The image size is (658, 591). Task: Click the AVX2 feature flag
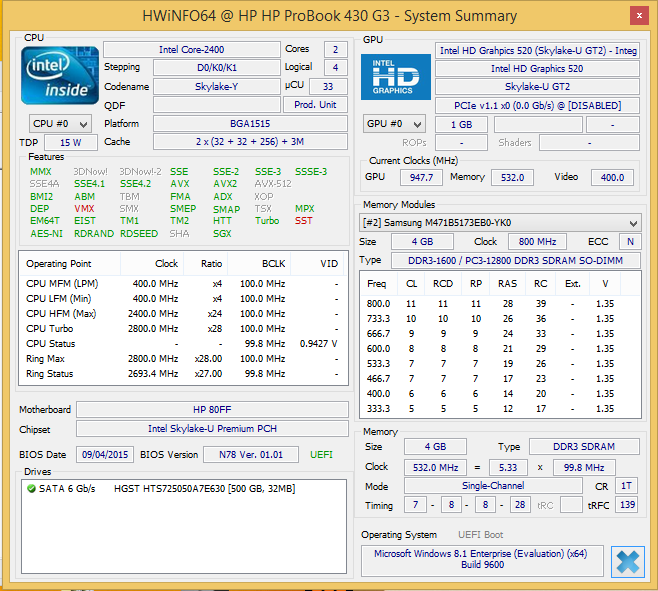(225, 184)
